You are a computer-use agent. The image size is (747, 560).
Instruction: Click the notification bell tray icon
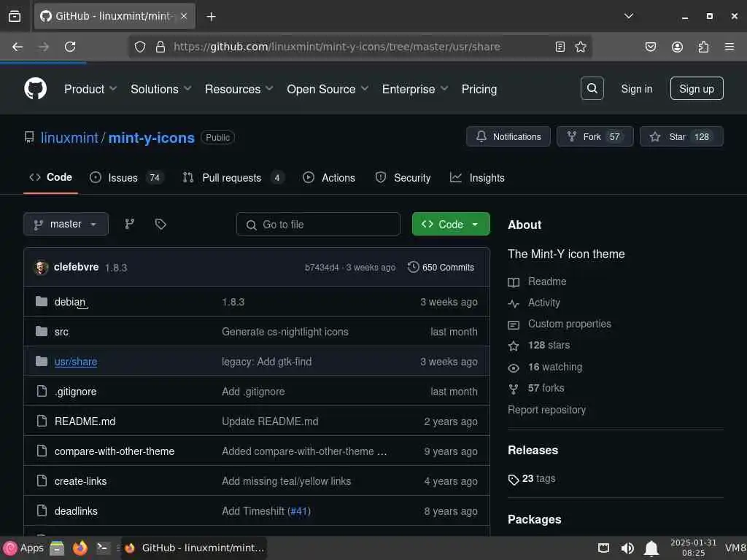coord(651,548)
